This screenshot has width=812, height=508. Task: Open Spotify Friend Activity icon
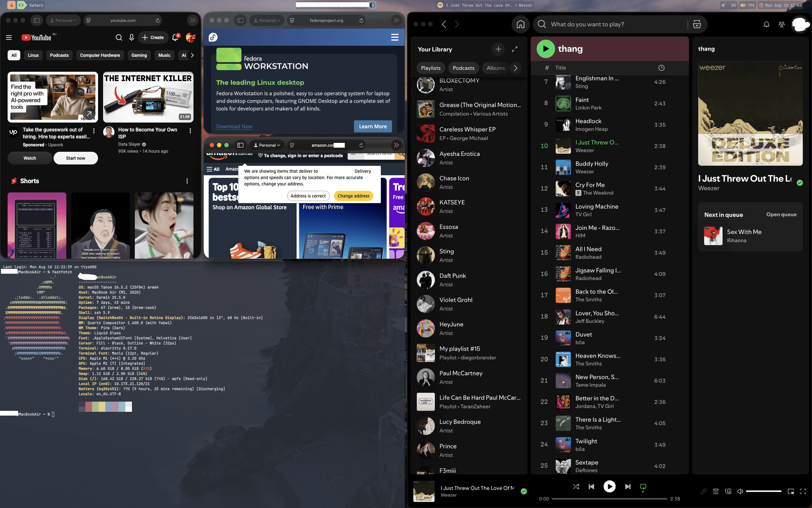tap(782, 24)
